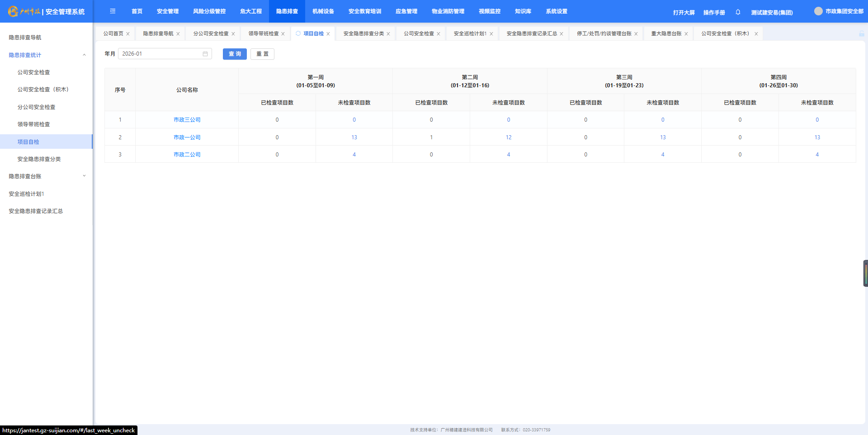Close the 公司首页 tab
Screen dimensions: 868x435
click(128, 34)
